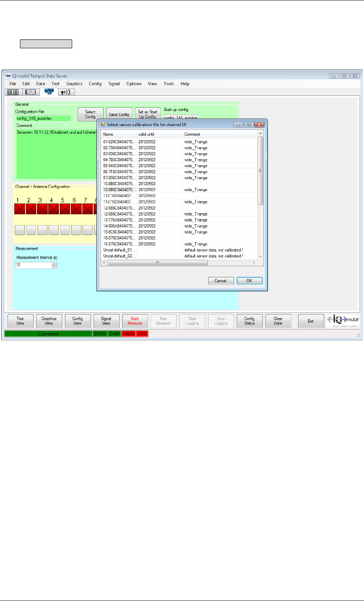This screenshot has height=601, width=364.
Task: Toggle the red crossed box for channel 5
Action: (65, 209)
